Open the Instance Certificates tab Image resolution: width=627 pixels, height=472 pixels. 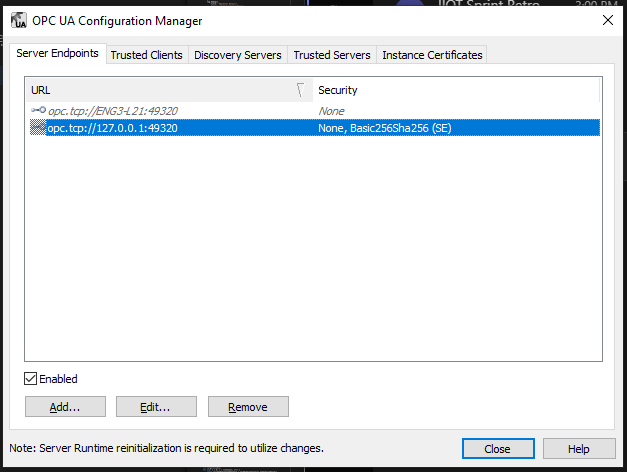(x=432, y=55)
